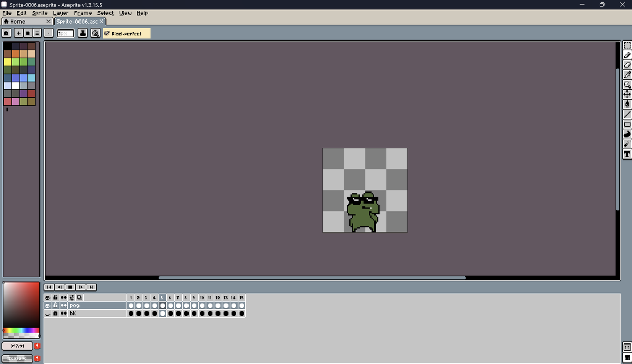Click the stop/play animation button
The image size is (632, 364).
coord(70,287)
